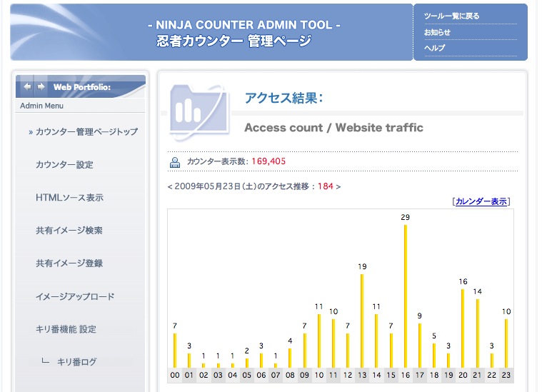Click the Web Portfolio: header title

82,87
